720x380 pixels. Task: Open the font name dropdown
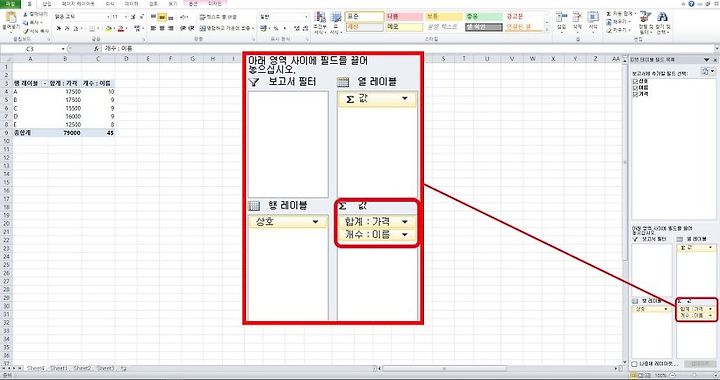tap(108, 17)
